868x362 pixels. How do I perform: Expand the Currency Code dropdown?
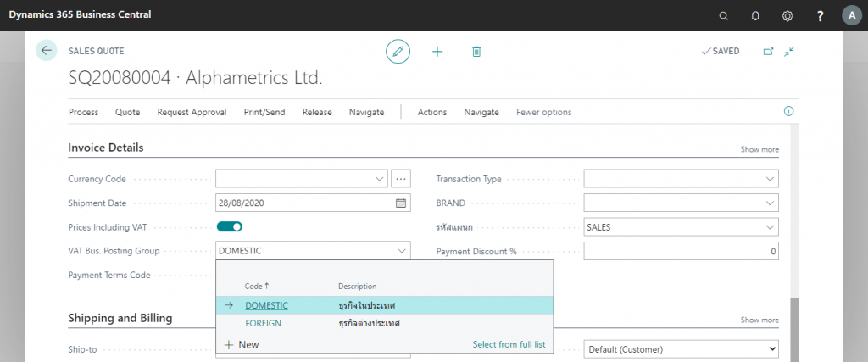pyautogui.click(x=379, y=179)
